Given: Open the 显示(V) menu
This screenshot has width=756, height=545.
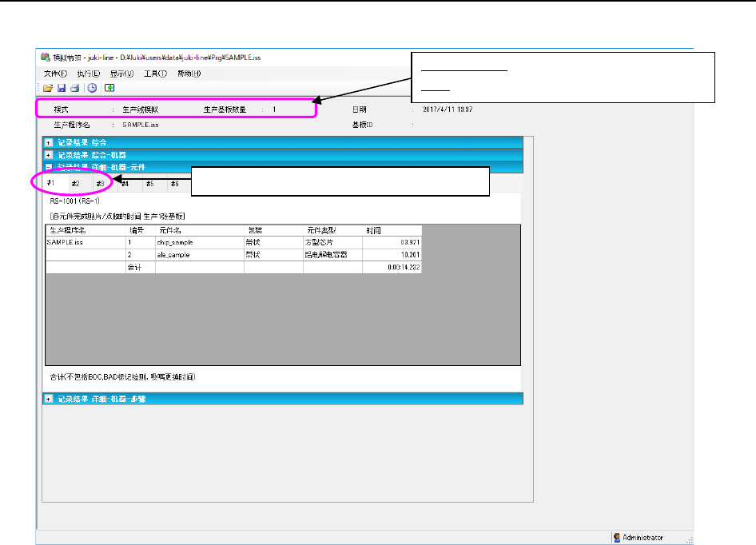Looking at the screenshot, I should tap(121, 74).
